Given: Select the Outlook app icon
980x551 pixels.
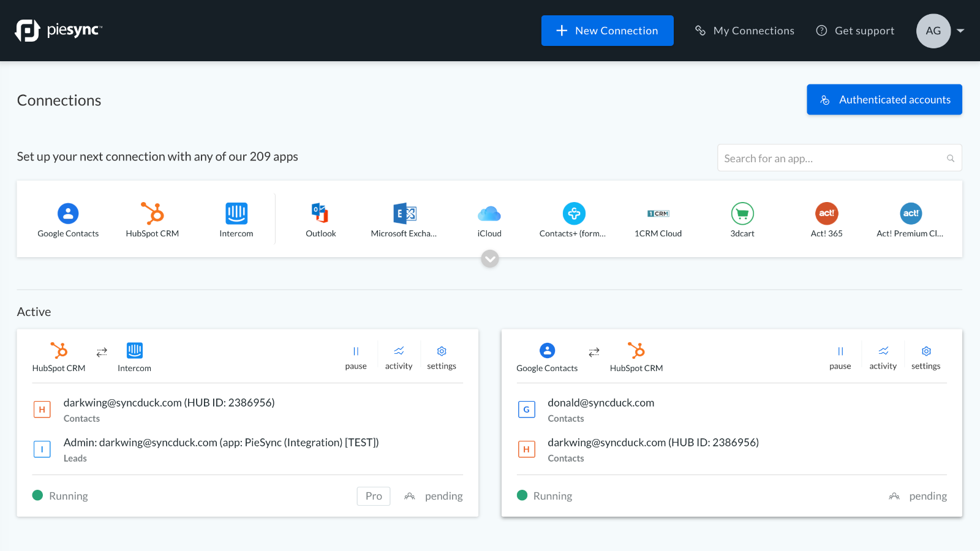Looking at the screenshot, I should [320, 214].
